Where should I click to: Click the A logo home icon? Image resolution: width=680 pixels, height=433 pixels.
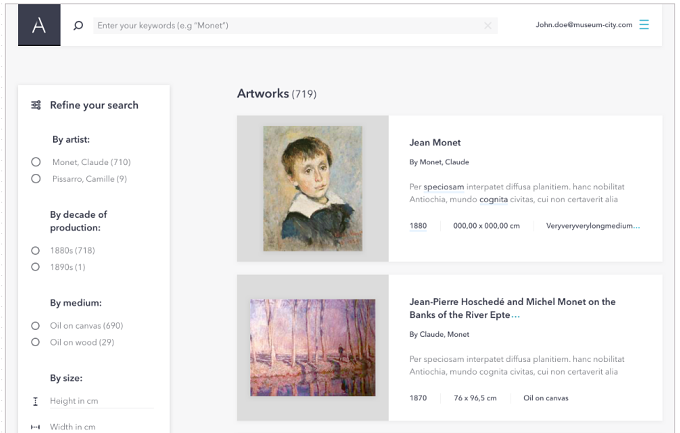[x=39, y=25]
